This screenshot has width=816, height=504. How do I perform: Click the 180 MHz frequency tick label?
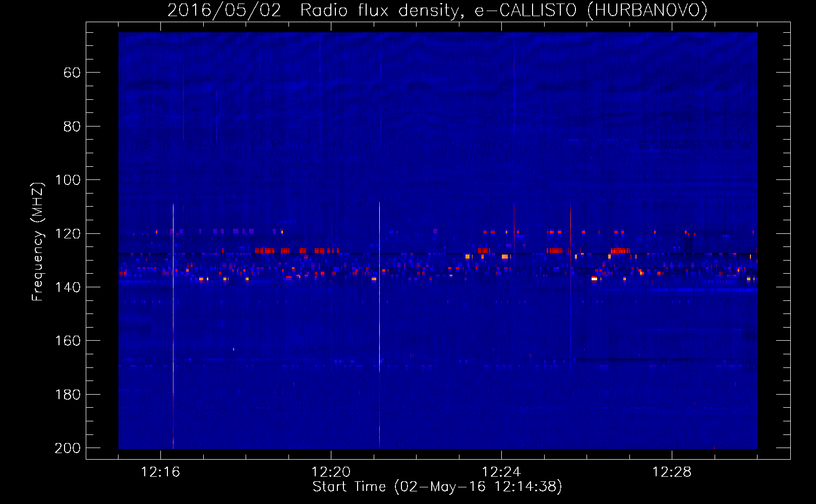click(x=68, y=395)
